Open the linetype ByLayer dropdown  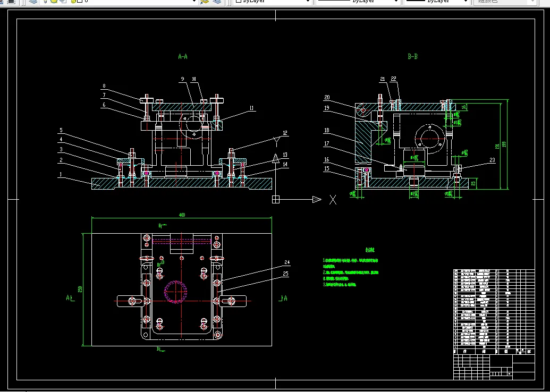click(x=358, y=2)
